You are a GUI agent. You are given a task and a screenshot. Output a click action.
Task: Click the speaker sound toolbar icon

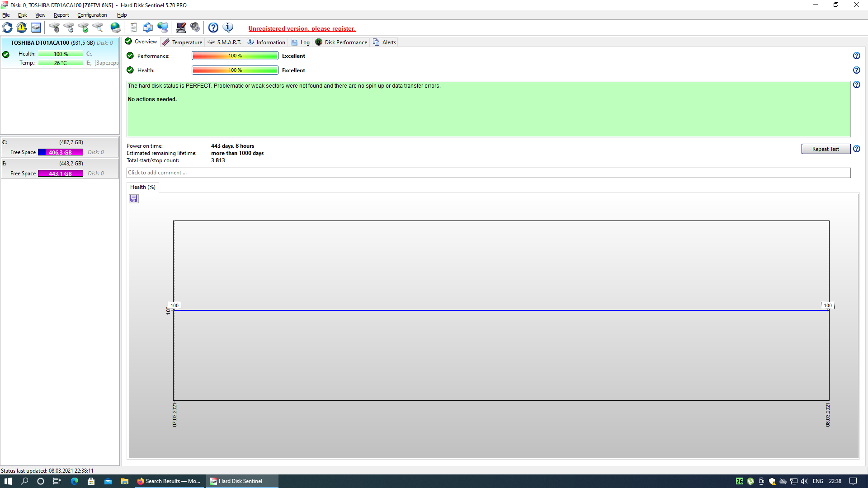pos(195,28)
